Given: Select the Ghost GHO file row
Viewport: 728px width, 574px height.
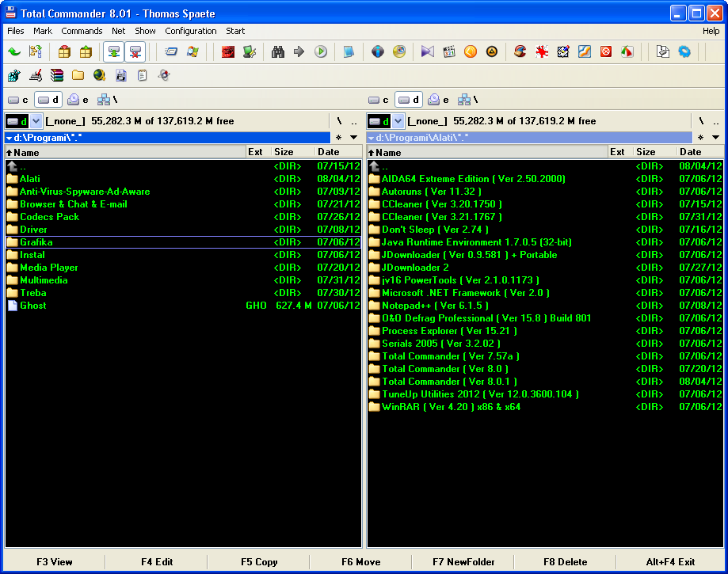Looking at the screenshot, I should 183,306.
